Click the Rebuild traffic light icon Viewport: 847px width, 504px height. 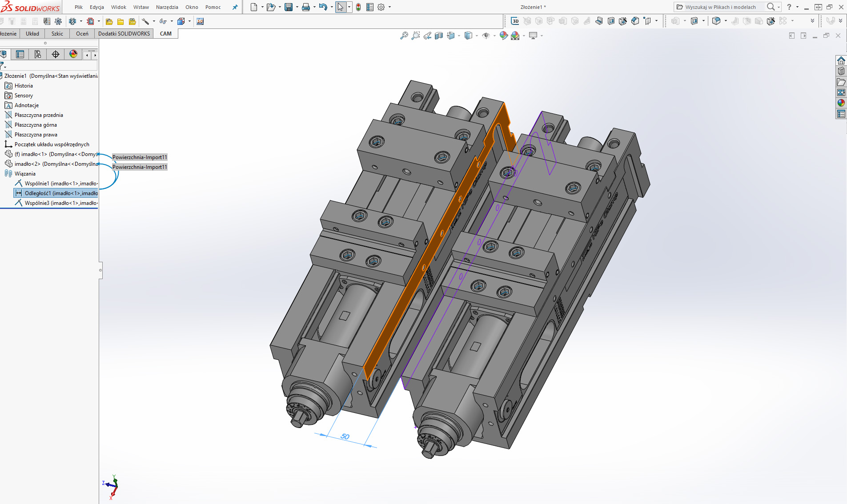point(358,7)
